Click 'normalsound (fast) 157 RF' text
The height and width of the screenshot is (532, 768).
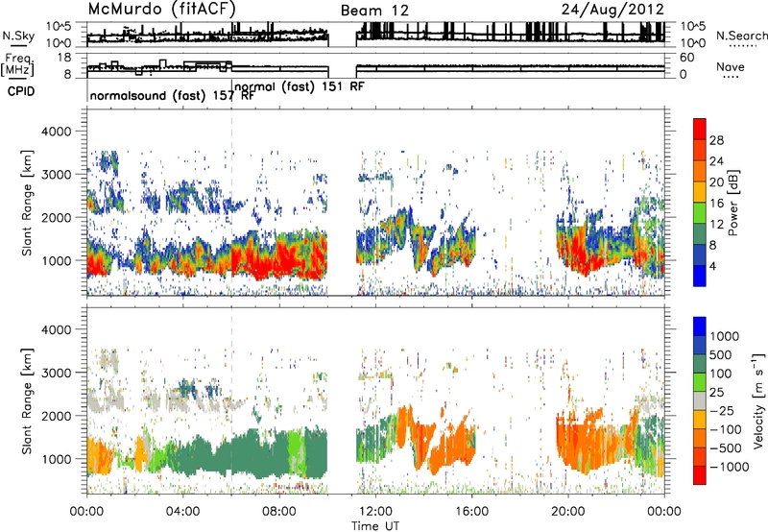pyautogui.click(x=173, y=95)
